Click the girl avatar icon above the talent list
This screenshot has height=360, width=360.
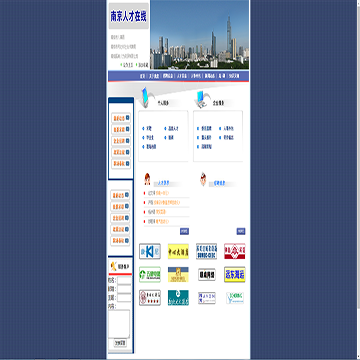click(x=147, y=179)
